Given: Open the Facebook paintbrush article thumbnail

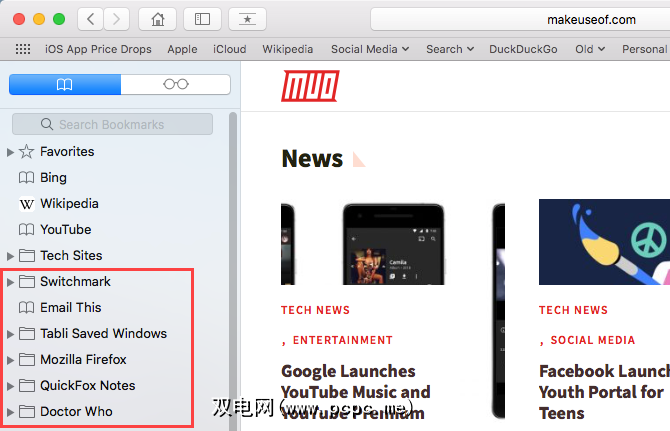Looking at the screenshot, I should [604, 242].
